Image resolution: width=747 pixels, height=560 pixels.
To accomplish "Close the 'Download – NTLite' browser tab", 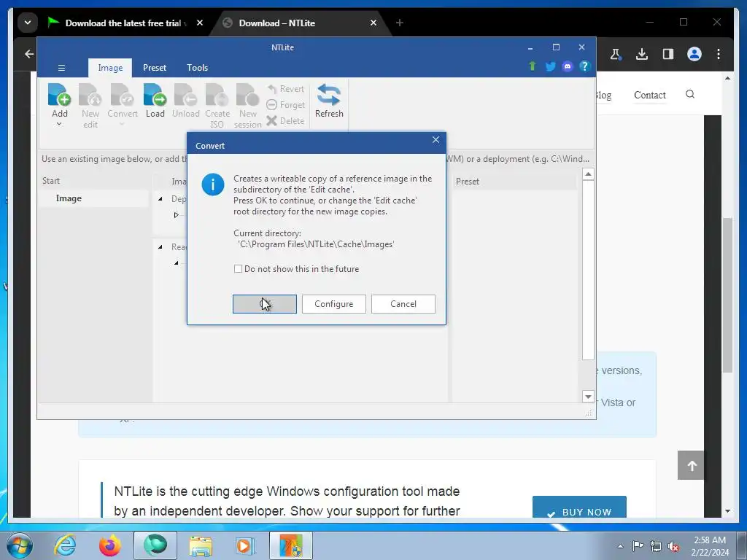I will point(373,23).
